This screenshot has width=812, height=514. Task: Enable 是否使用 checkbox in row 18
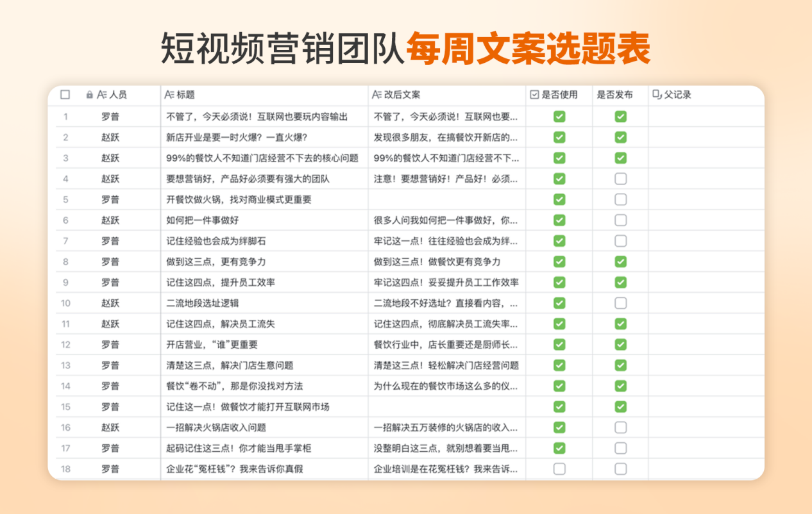coord(559,468)
